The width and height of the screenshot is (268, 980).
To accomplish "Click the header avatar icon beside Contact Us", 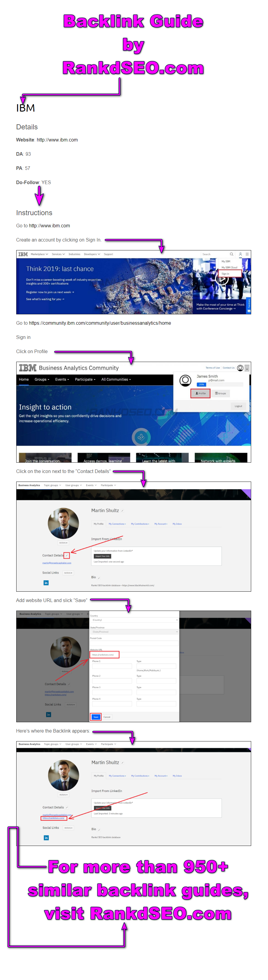I will click(240, 368).
